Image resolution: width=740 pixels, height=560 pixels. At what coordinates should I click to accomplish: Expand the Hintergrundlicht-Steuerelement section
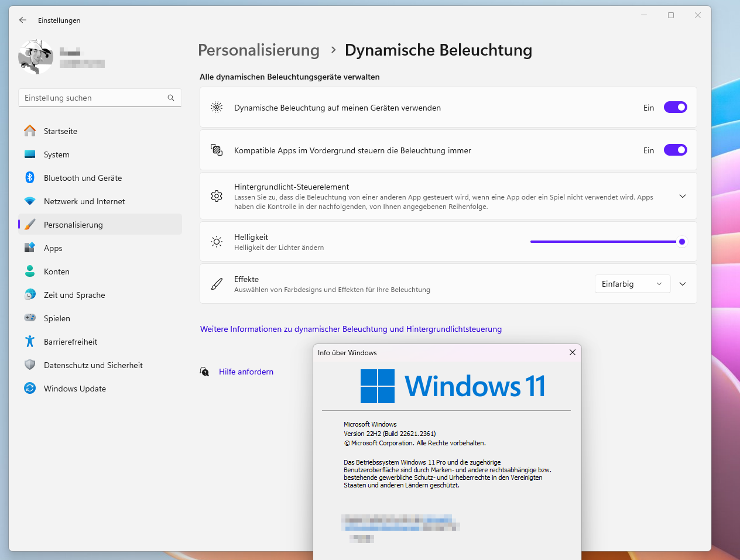tap(683, 196)
